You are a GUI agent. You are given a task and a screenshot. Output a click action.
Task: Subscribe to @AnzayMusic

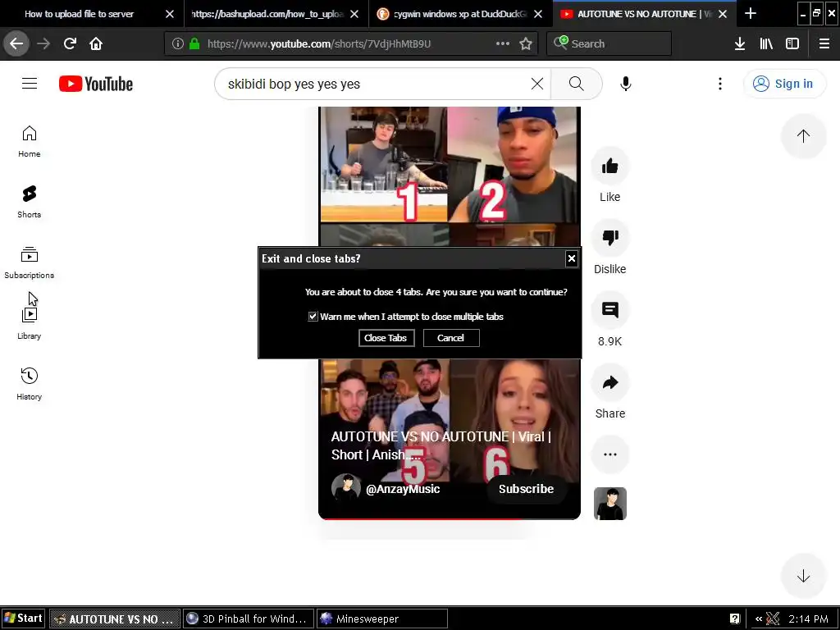click(x=526, y=489)
